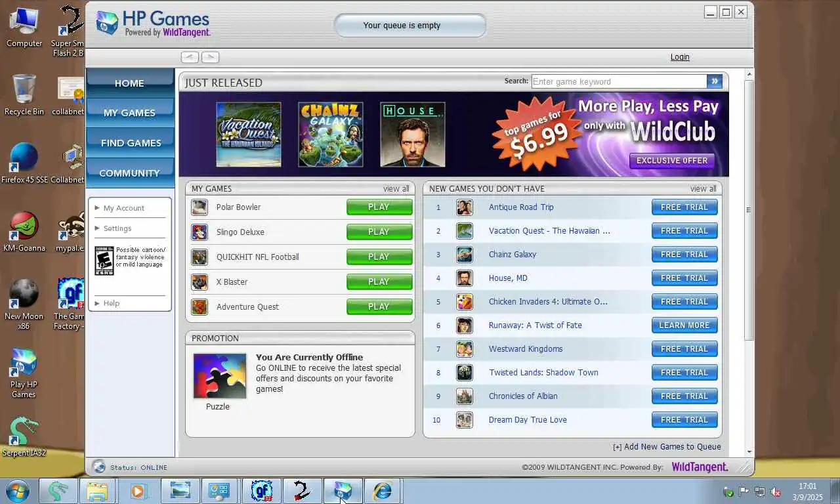Click Learn More for Runaway
Image resolution: width=840 pixels, height=504 pixels.
click(684, 325)
